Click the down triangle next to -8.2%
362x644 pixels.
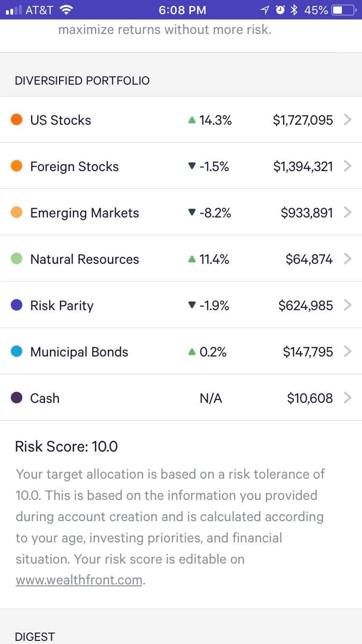click(192, 212)
